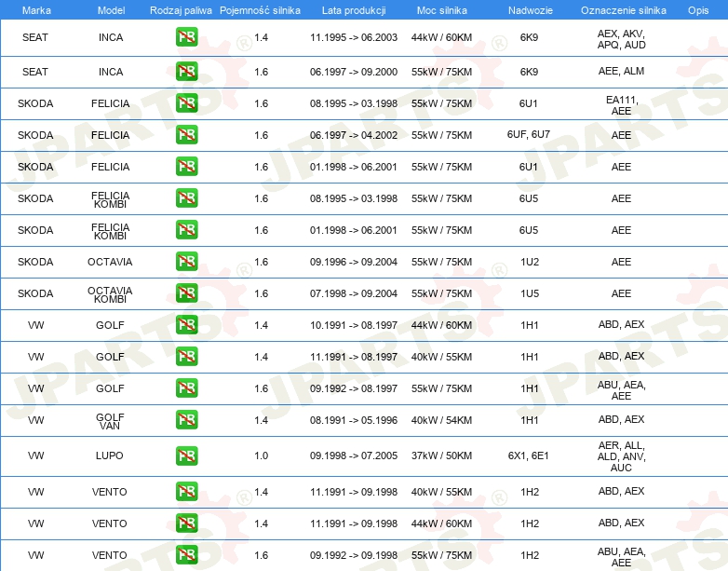Image resolution: width=728 pixels, height=571 pixels.
Task: Select the OCTAVIA KOMBI model cell
Action: 110,294
